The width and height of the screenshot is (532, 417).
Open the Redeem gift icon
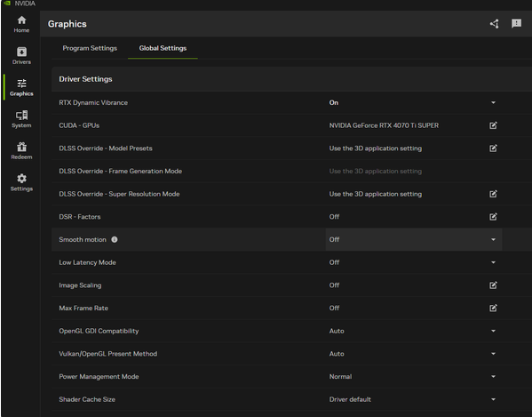[21, 151]
